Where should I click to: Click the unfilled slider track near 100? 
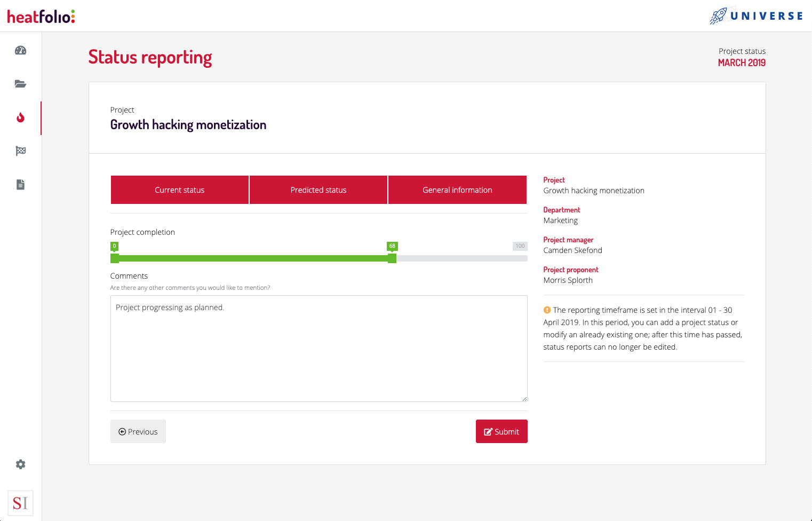(512, 258)
